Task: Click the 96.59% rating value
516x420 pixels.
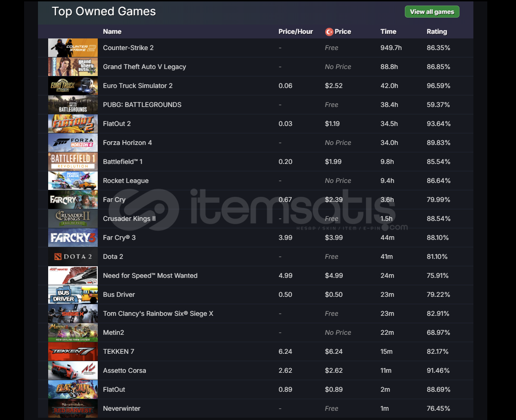Action: (438, 86)
